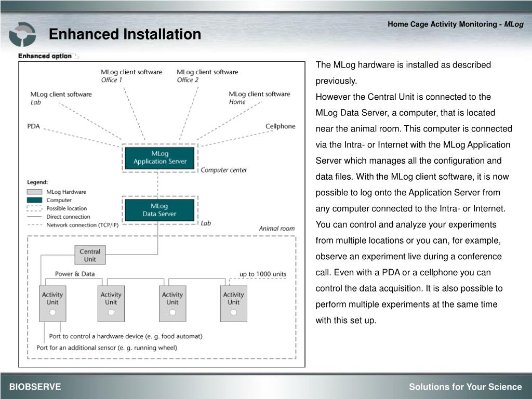Click the Biobserve circular logo icon
The image size is (532, 399).
[22, 34]
